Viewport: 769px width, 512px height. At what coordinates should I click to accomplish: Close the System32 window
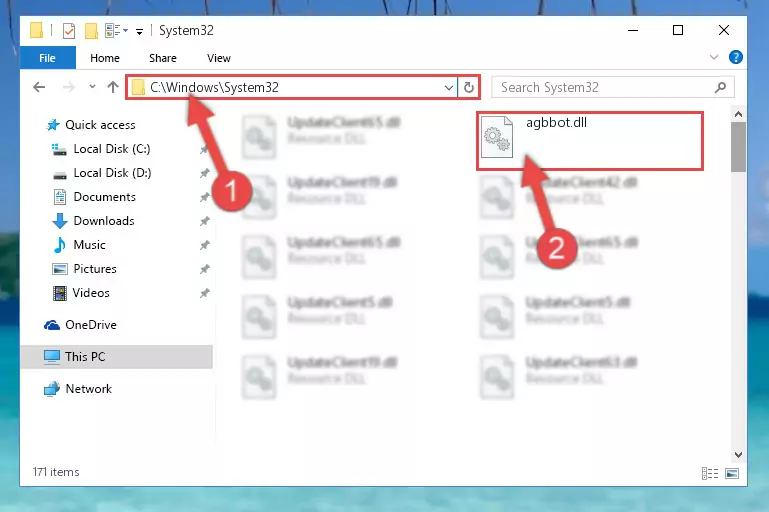(x=723, y=30)
